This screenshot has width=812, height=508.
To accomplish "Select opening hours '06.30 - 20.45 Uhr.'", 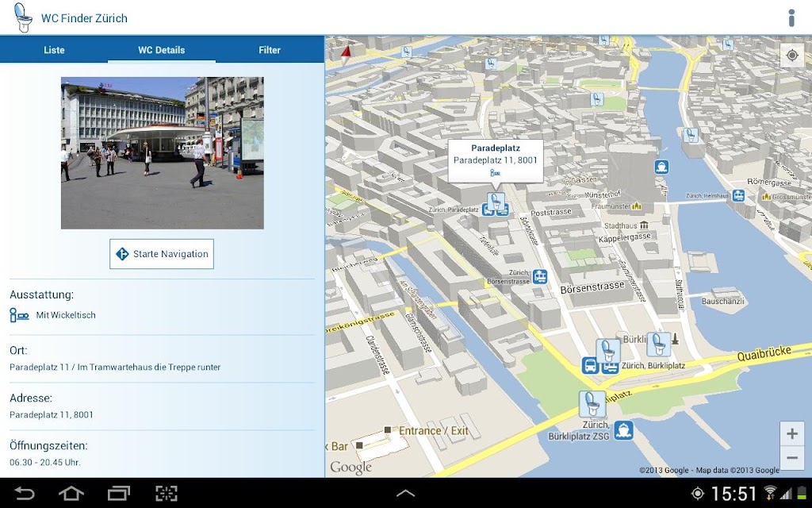I will (44, 462).
